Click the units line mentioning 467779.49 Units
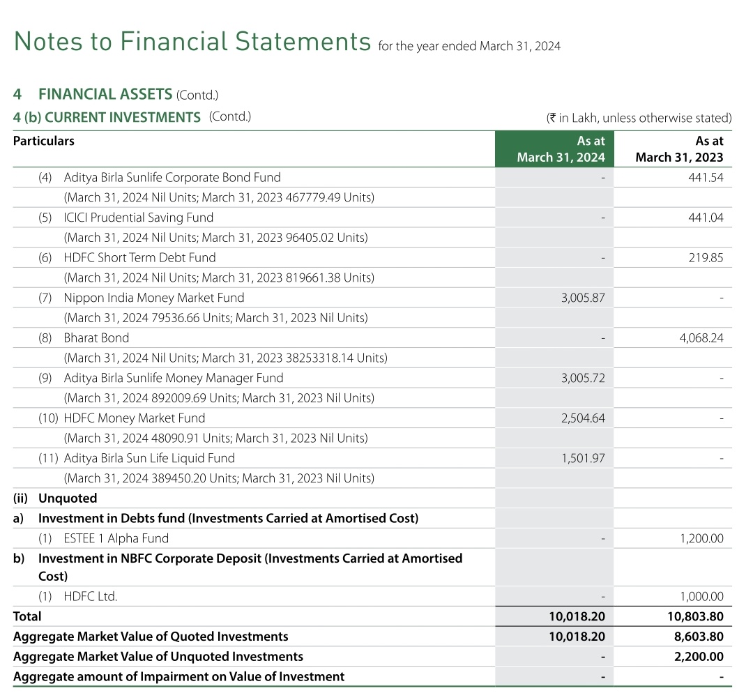This screenshot has width=753, height=700. (219, 197)
